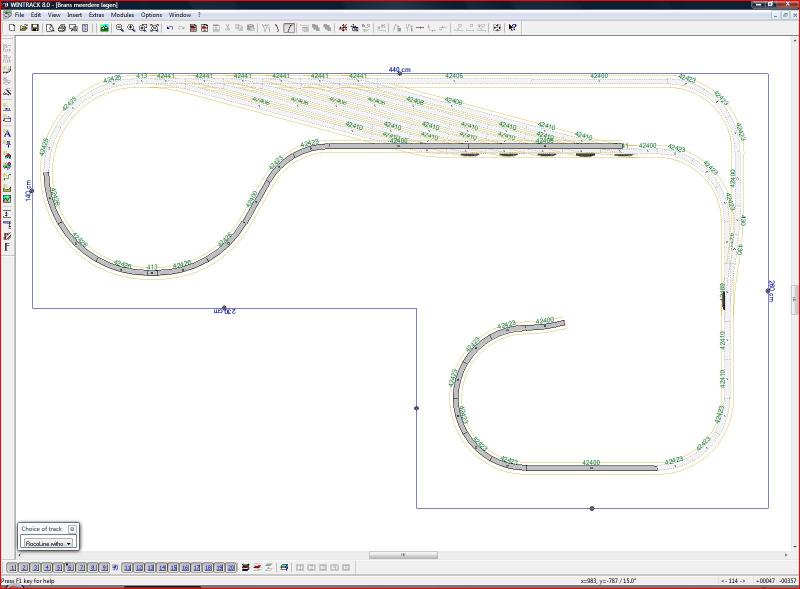Open the Edit menu
Screen dimensions: 800x589
click(x=36, y=15)
